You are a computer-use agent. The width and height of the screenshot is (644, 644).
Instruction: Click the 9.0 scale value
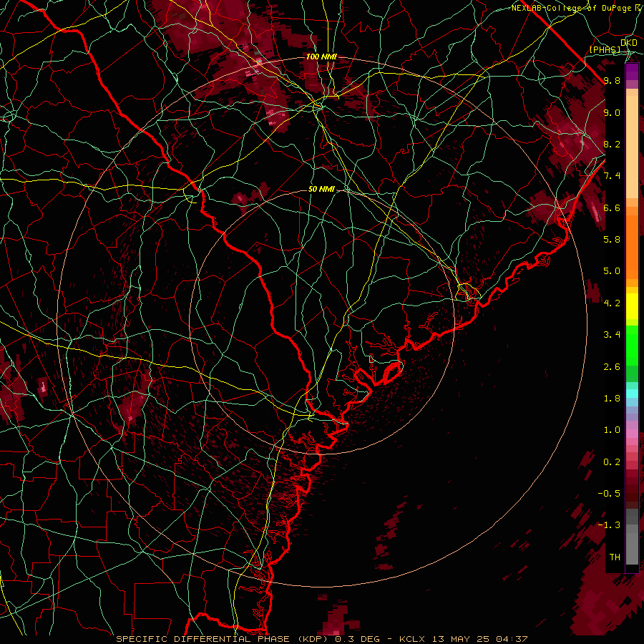click(612, 112)
